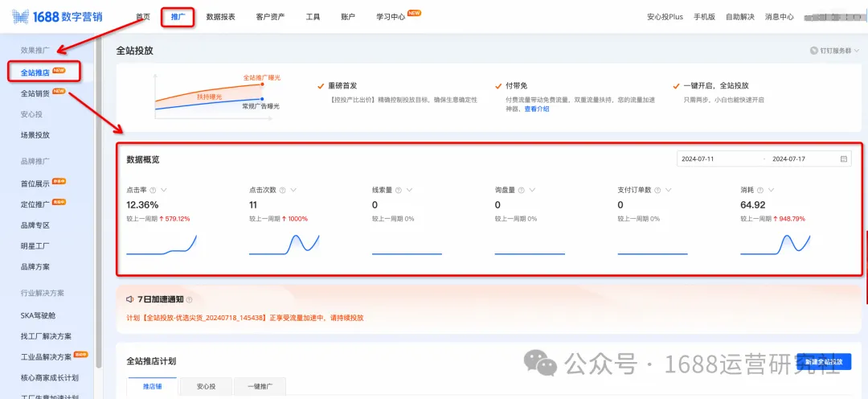Switch to the 安心投 tab
Image resolution: width=868 pixels, height=399 pixels.
206,386
